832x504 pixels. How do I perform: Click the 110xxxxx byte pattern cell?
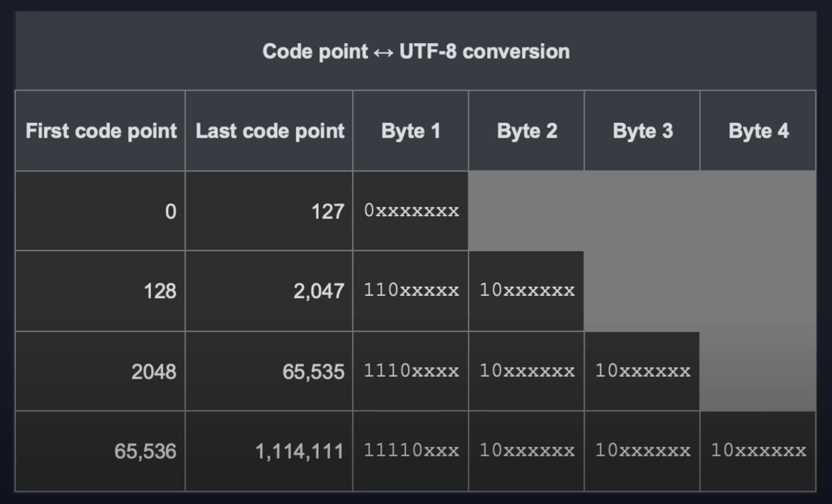coord(411,291)
